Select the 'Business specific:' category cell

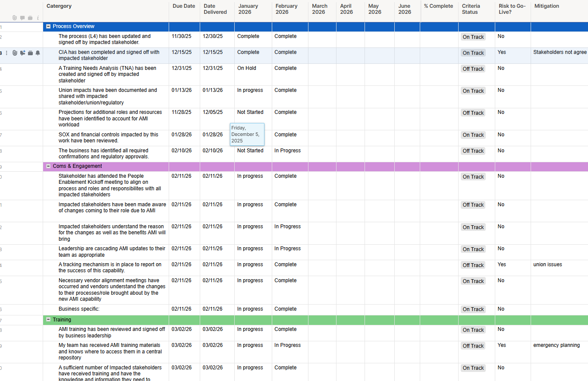106,310
